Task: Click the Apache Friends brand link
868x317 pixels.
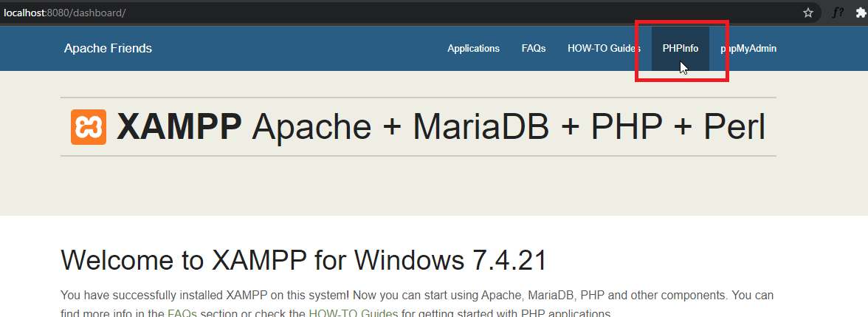Action: 108,49
